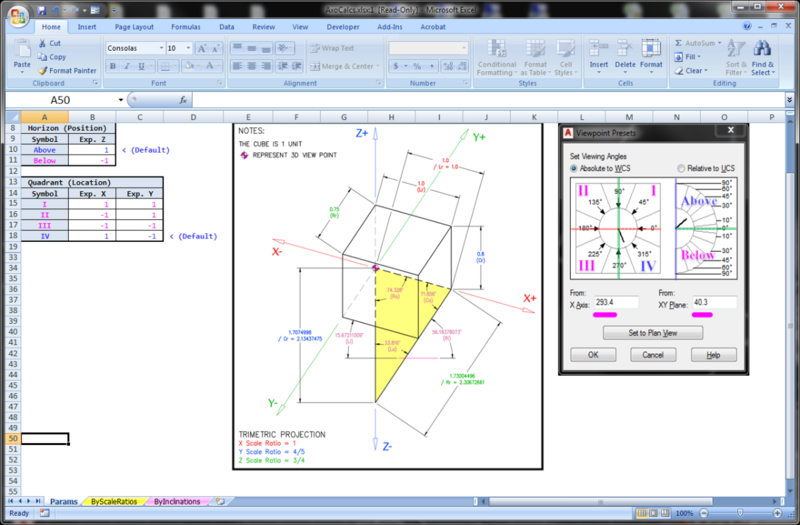This screenshot has height=525, width=800.
Task: Click the Insert Function fx icon
Action: tap(184, 101)
